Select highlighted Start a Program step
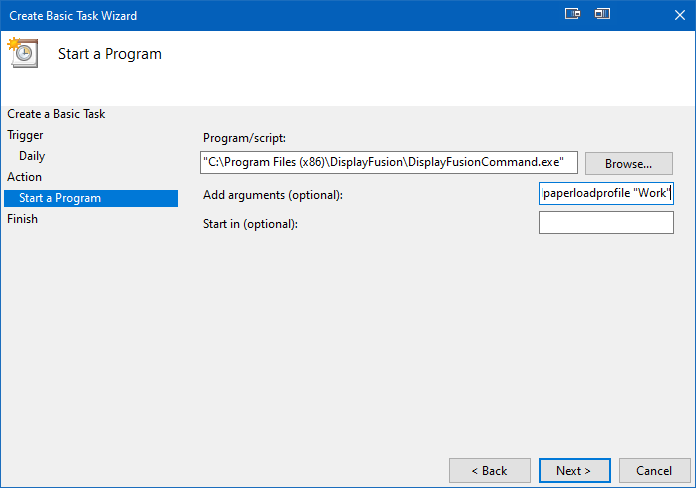Screen dimensions: 696x488 click(x=91, y=198)
